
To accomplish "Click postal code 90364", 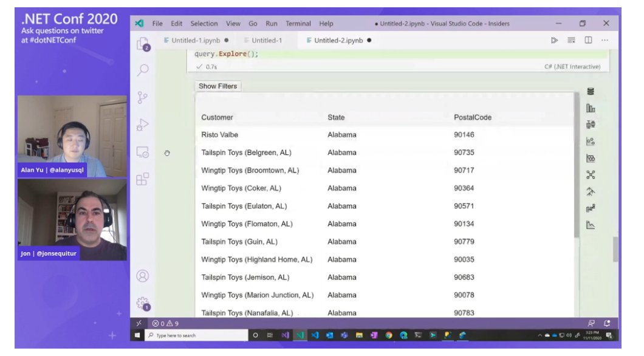I will pos(464,188).
